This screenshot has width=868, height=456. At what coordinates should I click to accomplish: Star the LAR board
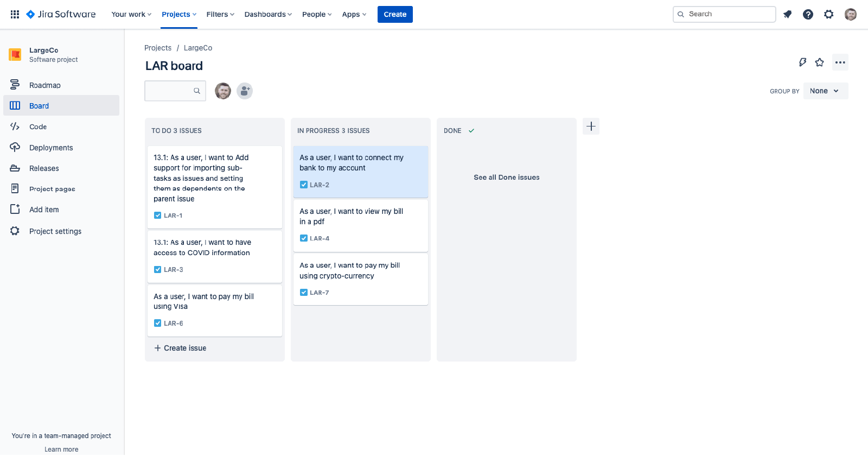click(819, 62)
